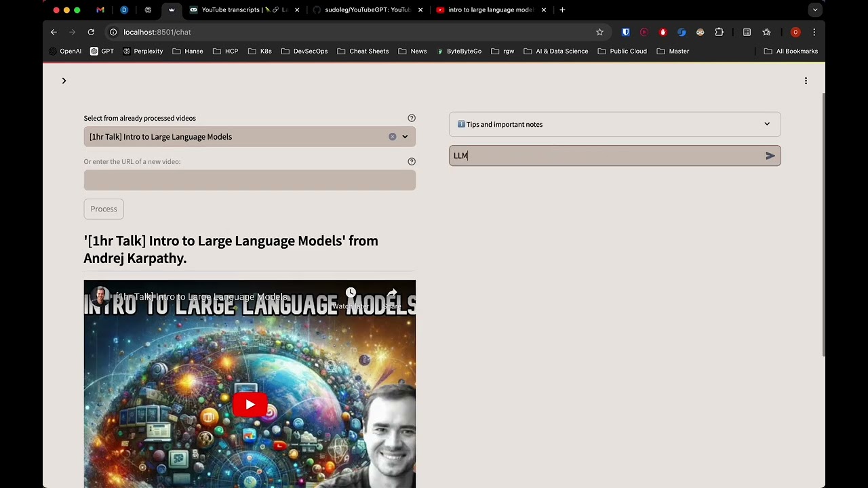Open the Master bookmarks folder

673,52
